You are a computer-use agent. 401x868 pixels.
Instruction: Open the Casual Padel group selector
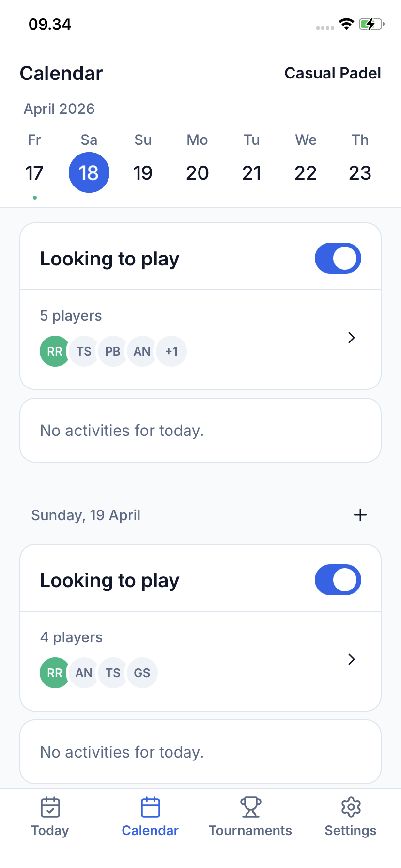[333, 73]
